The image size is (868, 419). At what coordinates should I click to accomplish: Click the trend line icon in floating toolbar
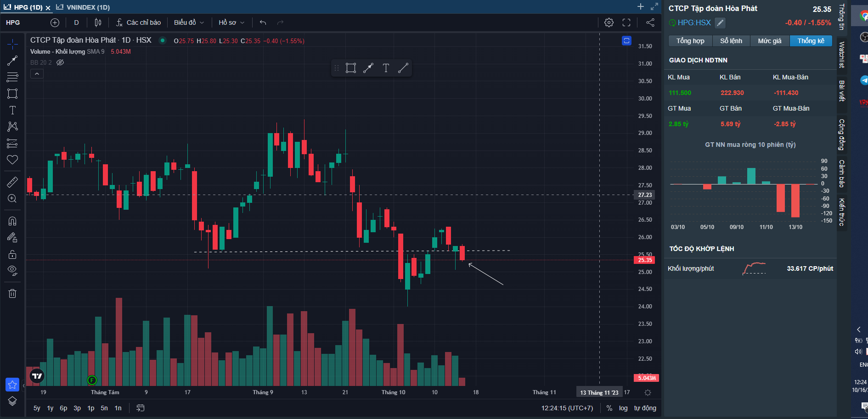click(368, 68)
